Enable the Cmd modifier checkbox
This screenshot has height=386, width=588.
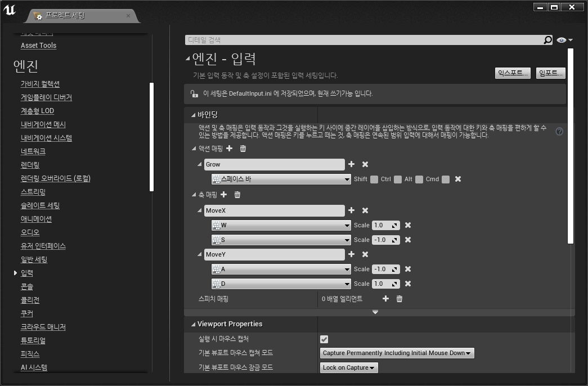446,179
